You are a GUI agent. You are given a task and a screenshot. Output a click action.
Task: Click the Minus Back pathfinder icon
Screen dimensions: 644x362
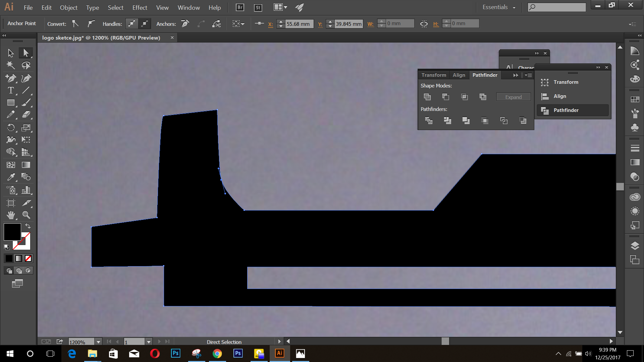pyautogui.click(x=523, y=120)
